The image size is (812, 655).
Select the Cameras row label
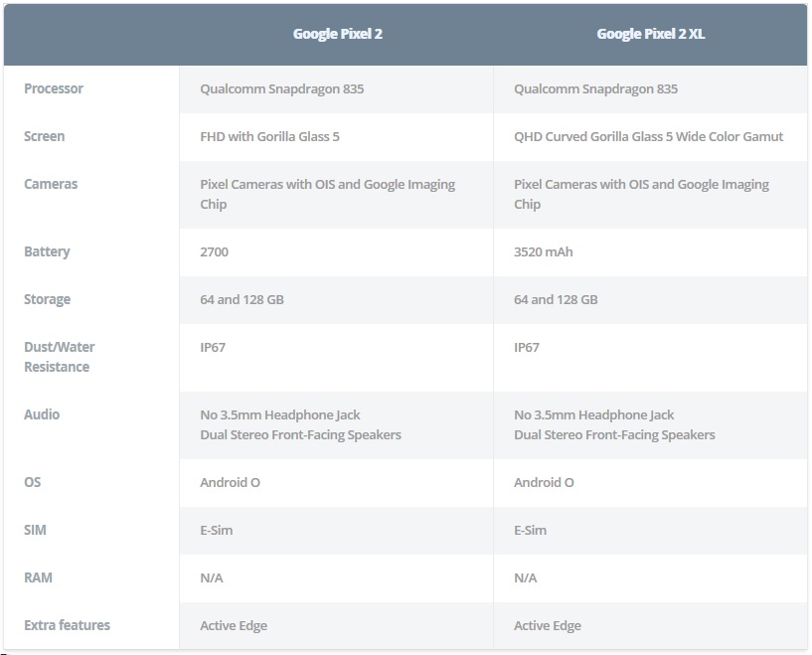51,184
